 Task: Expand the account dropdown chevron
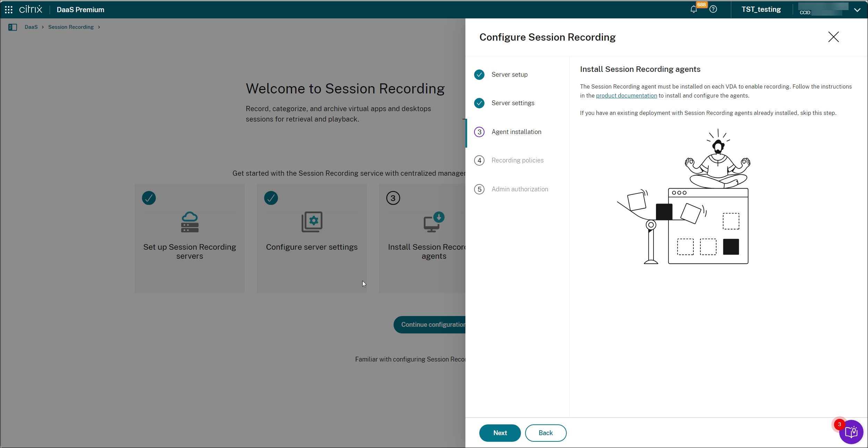click(x=857, y=10)
